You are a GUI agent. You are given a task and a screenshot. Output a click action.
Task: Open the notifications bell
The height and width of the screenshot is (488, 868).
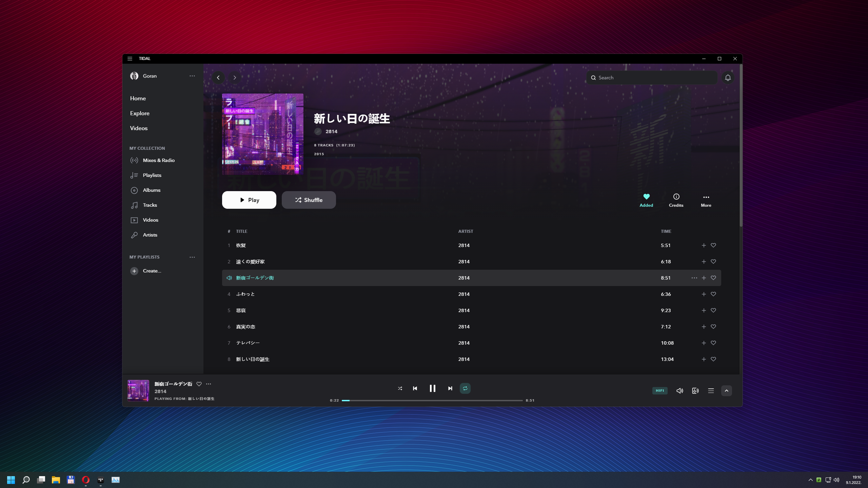[x=728, y=78]
